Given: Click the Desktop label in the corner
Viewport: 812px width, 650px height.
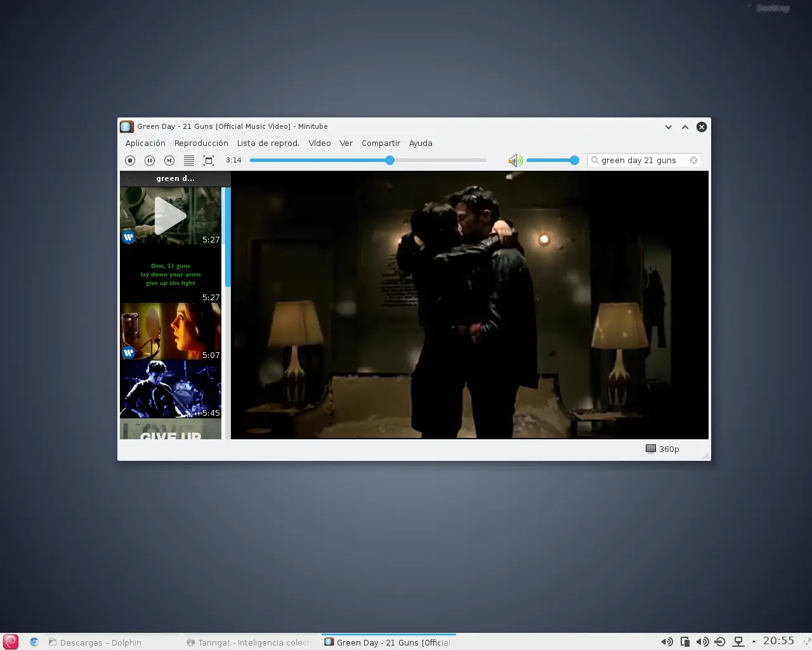Looking at the screenshot, I should point(773,8).
